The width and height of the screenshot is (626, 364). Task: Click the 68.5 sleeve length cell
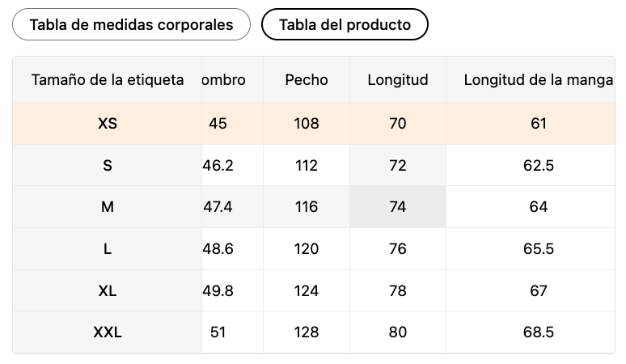(x=538, y=332)
